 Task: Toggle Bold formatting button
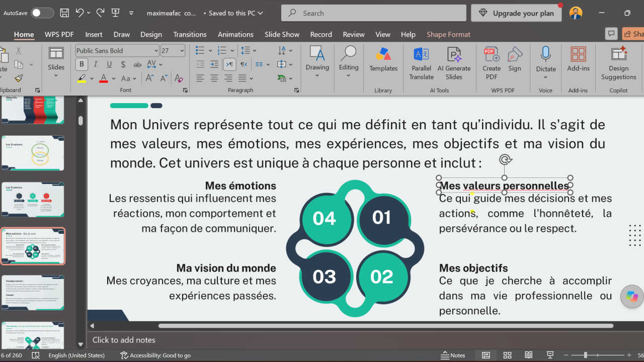point(82,64)
